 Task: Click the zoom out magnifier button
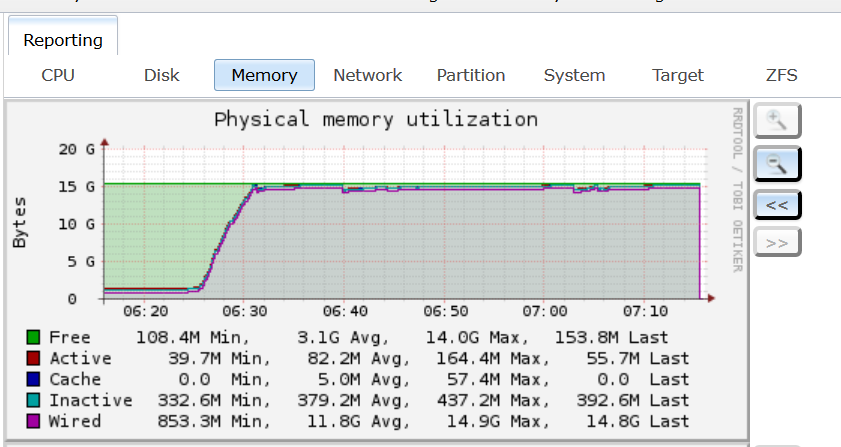pyautogui.click(x=777, y=163)
